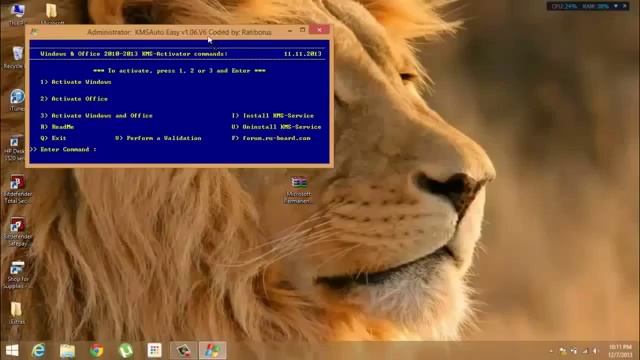
Task: Open the network signal tray icon
Action: tap(585, 351)
